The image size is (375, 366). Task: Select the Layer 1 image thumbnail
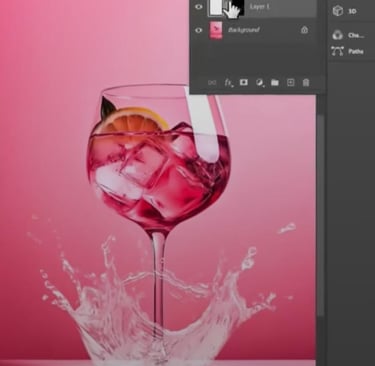coord(216,8)
